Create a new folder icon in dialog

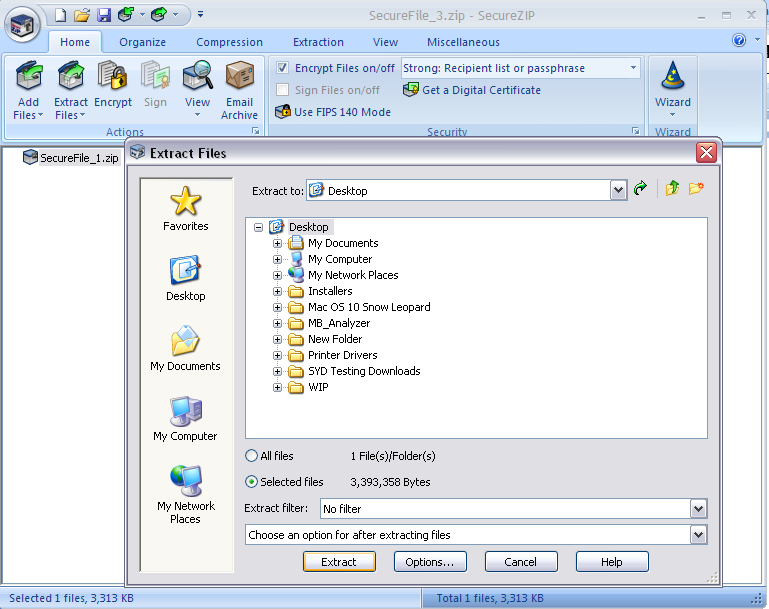click(696, 188)
